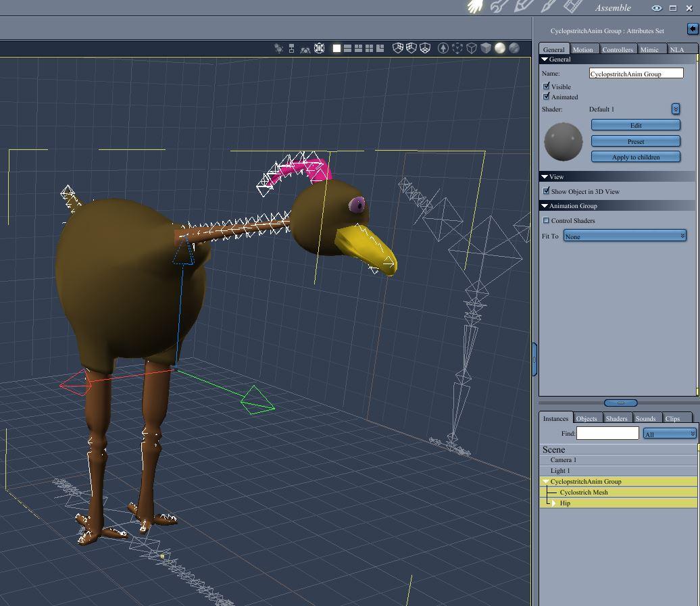Click the gray shader preview sphere

click(564, 141)
